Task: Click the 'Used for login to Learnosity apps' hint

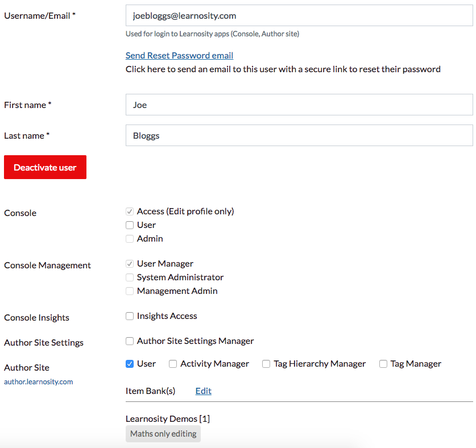Action: point(213,34)
